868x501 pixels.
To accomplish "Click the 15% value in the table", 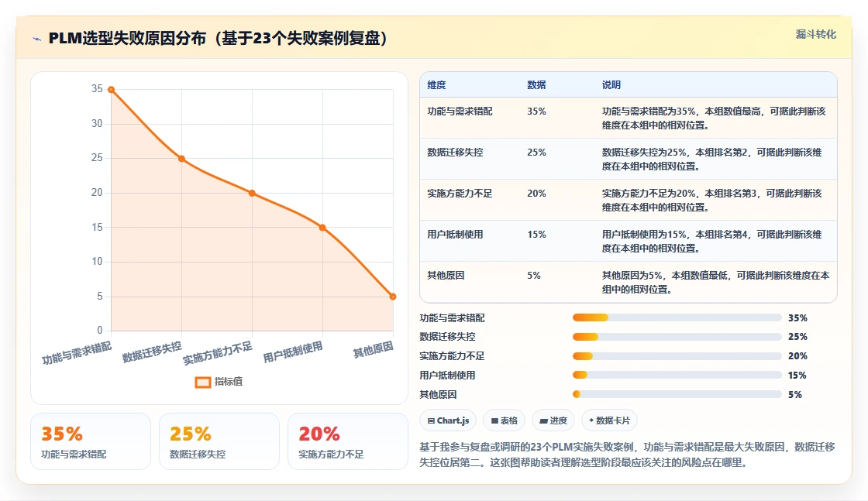I will point(536,234).
